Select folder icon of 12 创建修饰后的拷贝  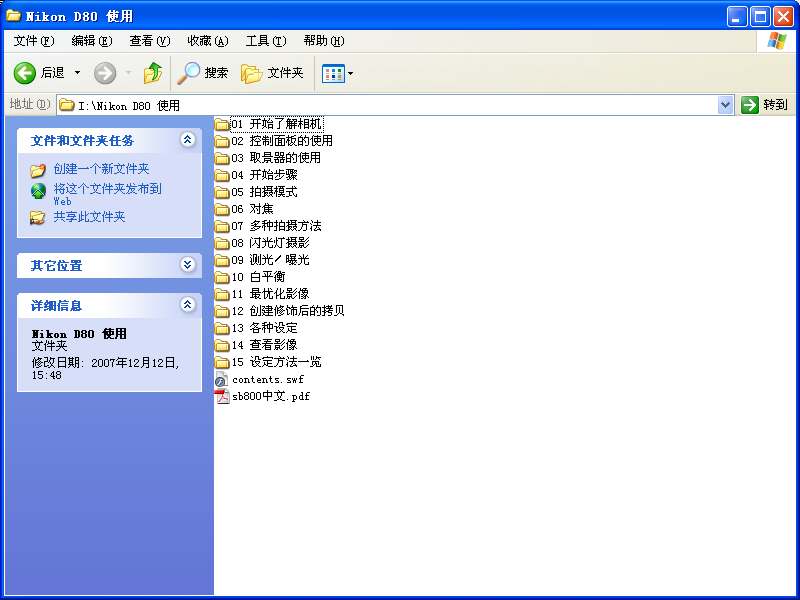tap(222, 311)
